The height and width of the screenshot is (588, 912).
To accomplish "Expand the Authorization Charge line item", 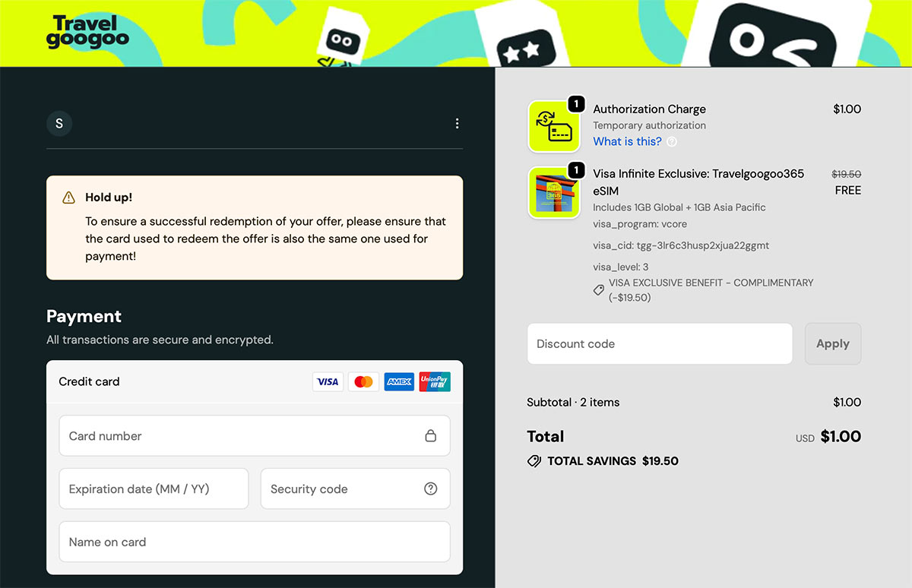I will (649, 109).
